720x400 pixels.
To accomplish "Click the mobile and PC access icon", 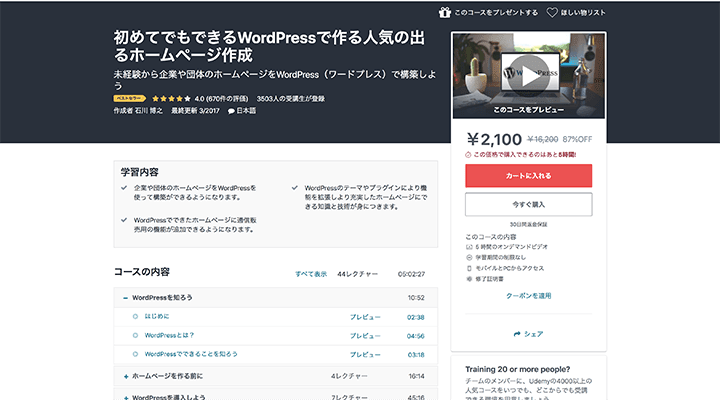I will point(469,268).
